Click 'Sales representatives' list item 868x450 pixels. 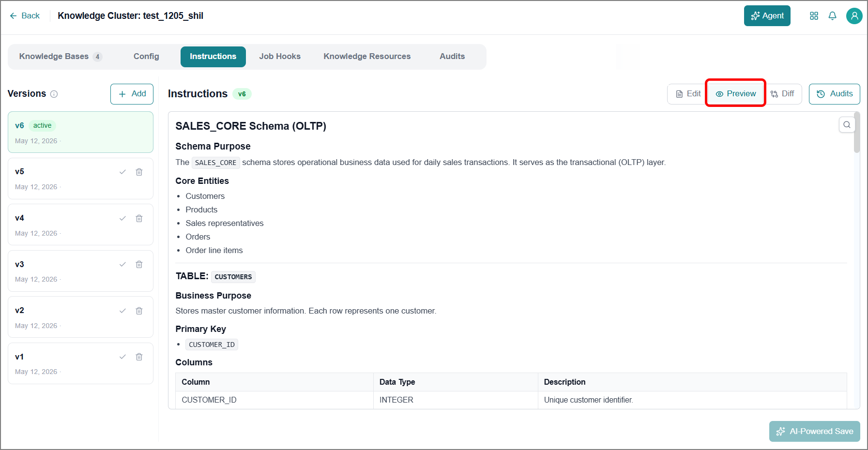click(225, 223)
